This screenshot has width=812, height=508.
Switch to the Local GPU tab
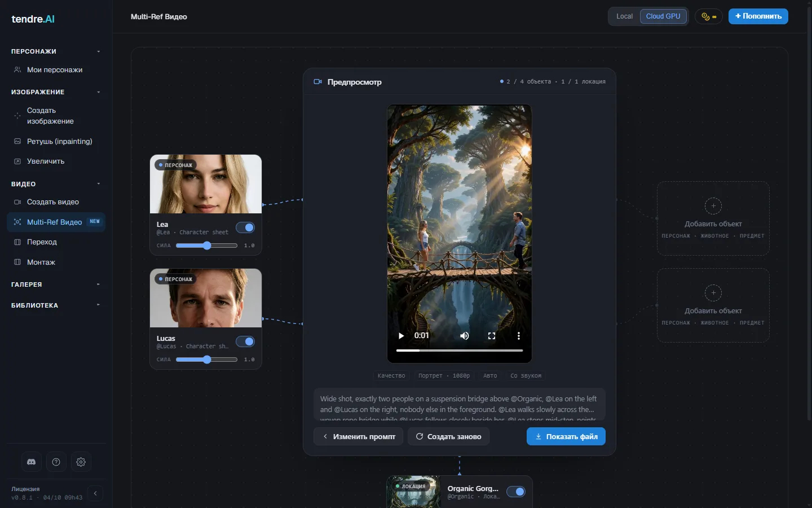(624, 16)
